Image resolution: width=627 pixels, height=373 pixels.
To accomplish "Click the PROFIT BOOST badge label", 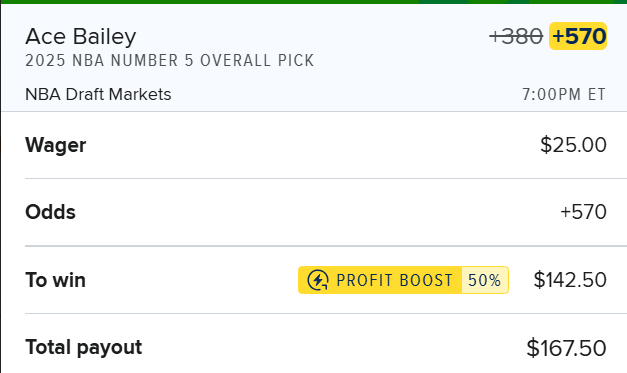I will coord(394,280).
